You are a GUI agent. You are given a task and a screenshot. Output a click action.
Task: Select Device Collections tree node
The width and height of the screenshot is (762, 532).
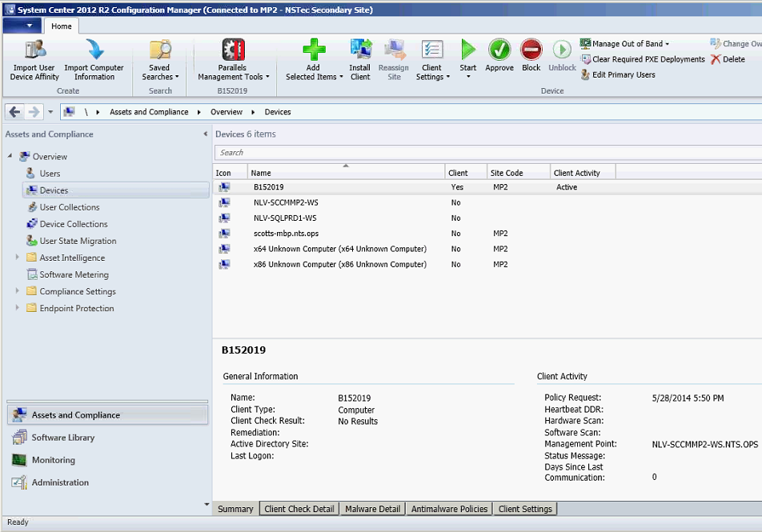point(74,224)
